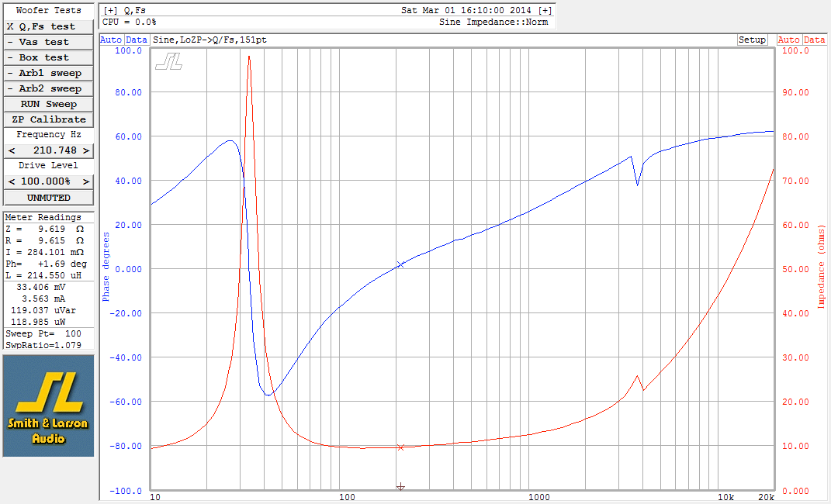Viewport: 831px width, 504px height.
Task: Click the 3.563 mA reading
Action: [x=43, y=299]
